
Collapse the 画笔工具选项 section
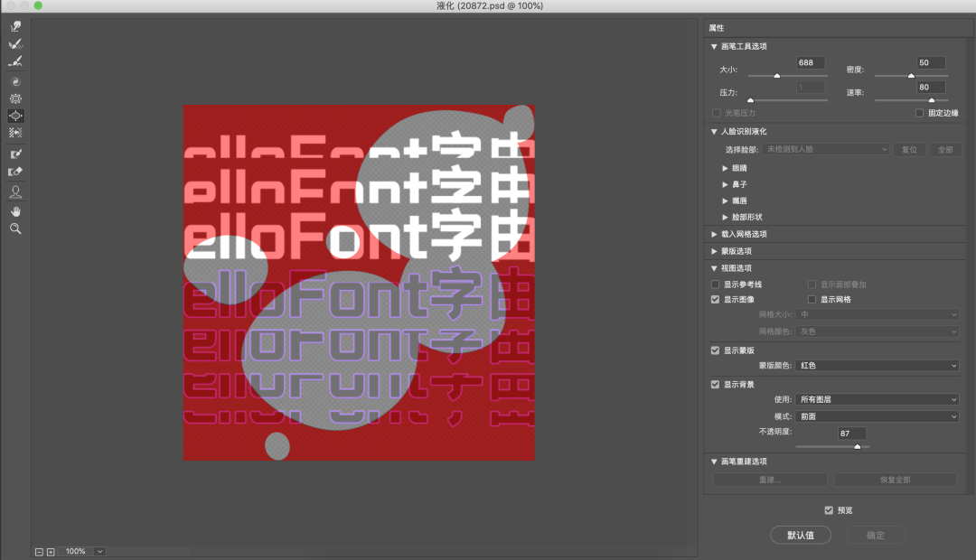(714, 46)
